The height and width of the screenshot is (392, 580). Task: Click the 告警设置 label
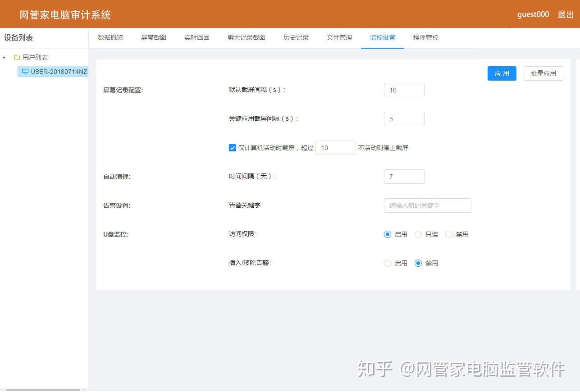[x=117, y=205]
